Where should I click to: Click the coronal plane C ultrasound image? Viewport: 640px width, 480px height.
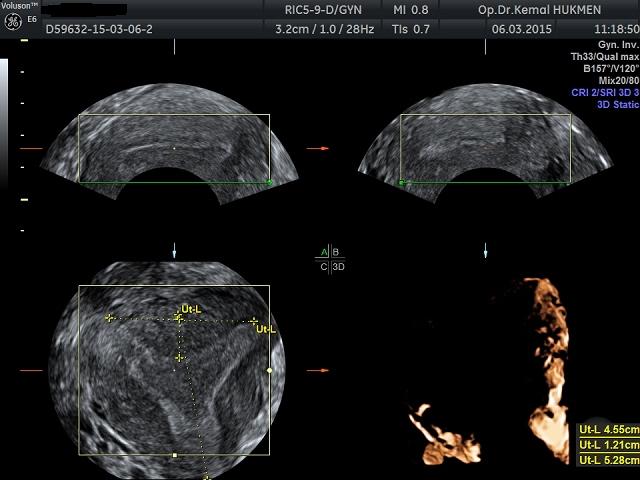(167, 369)
